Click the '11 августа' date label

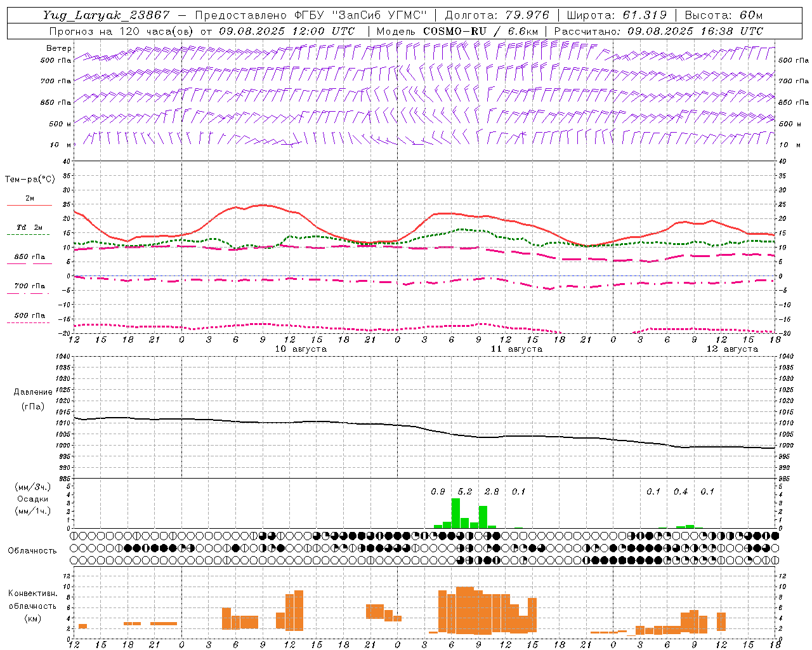point(516,349)
